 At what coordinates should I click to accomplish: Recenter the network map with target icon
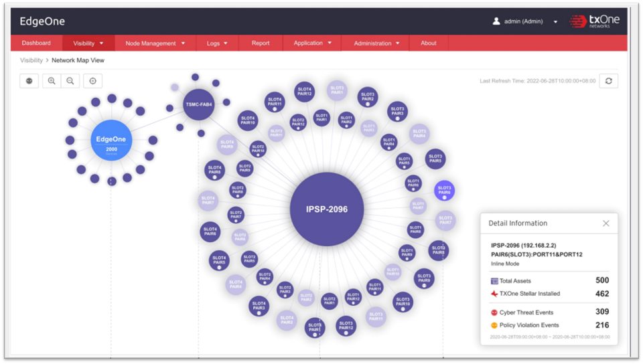pos(92,81)
